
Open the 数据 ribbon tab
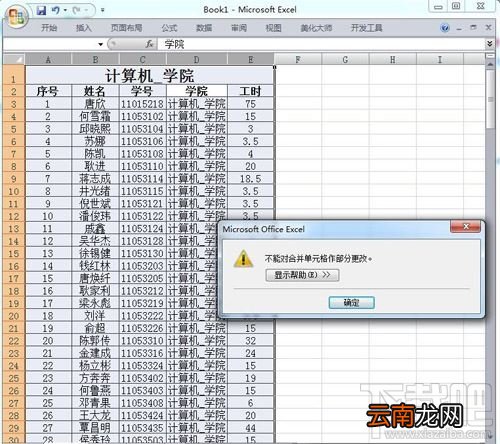point(204,28)
